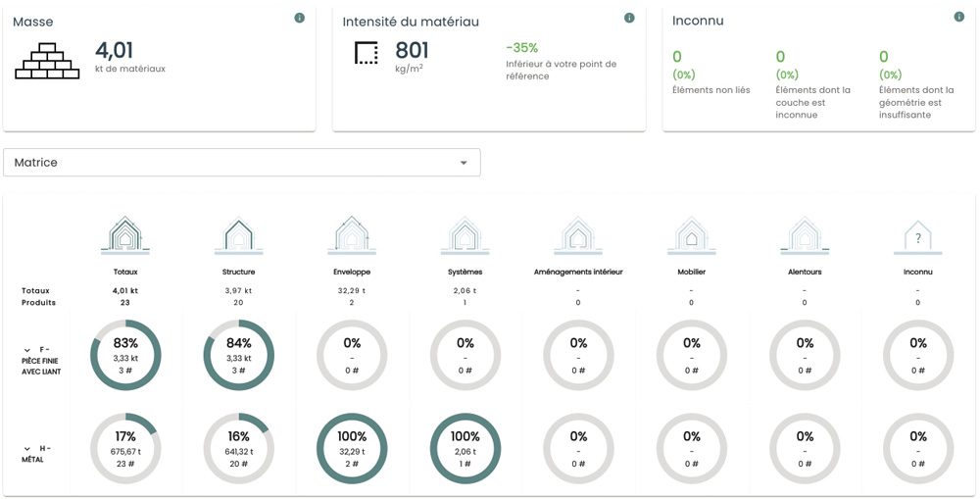
Task: Select the Mobilier building icon
Action: pos(692,236)
